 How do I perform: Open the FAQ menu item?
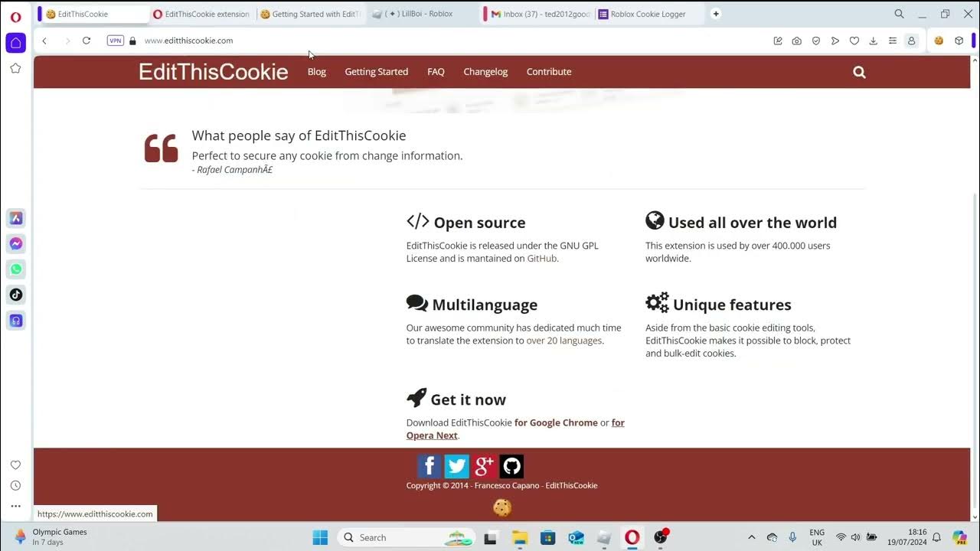coord(436,72)
